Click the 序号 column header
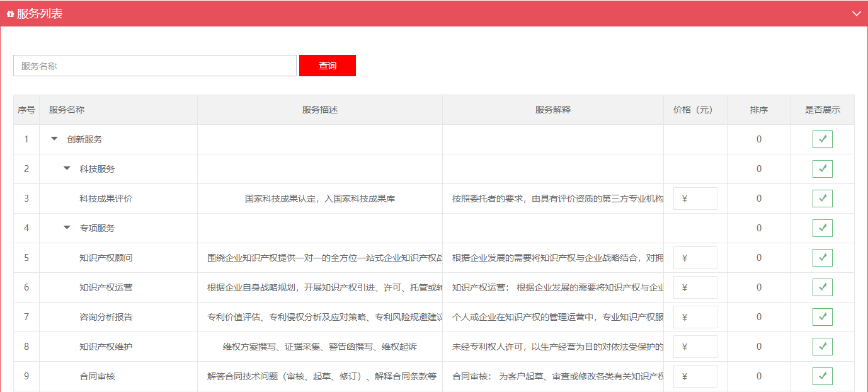Viewport: 868px width, 392px height. click(26, 110)
